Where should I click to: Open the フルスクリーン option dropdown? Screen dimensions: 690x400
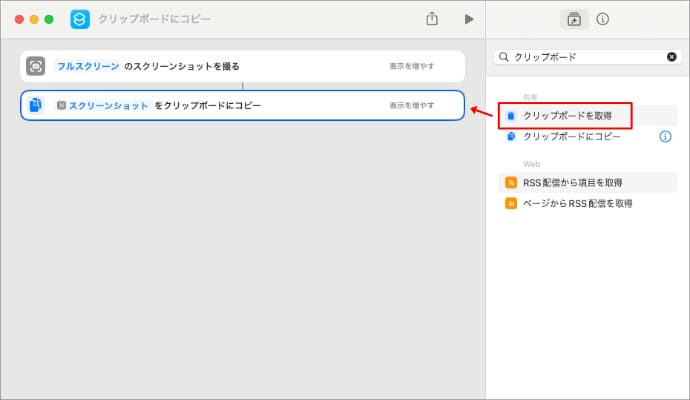[x=88, y=66]
